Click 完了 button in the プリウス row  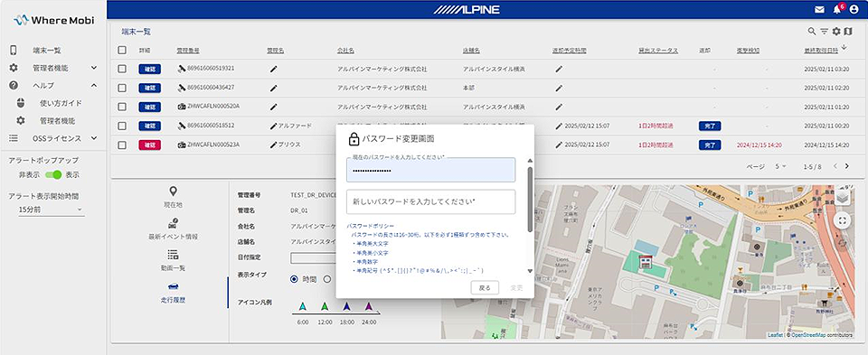(710, 145)
